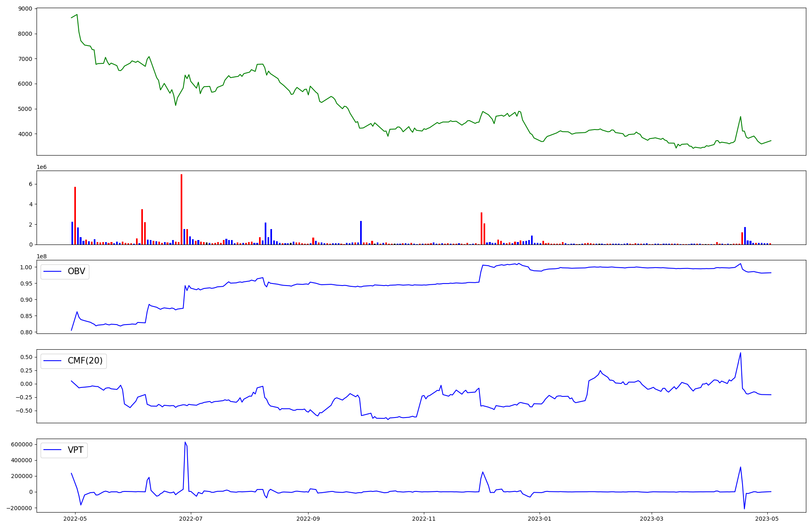812x528 pixels.
Task: Click the blue line swatch in OBV legend
Action: pos(52,272)
